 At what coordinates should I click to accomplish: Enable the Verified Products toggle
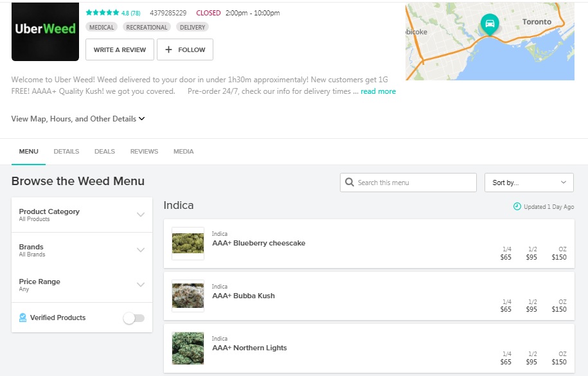point(134,318)
